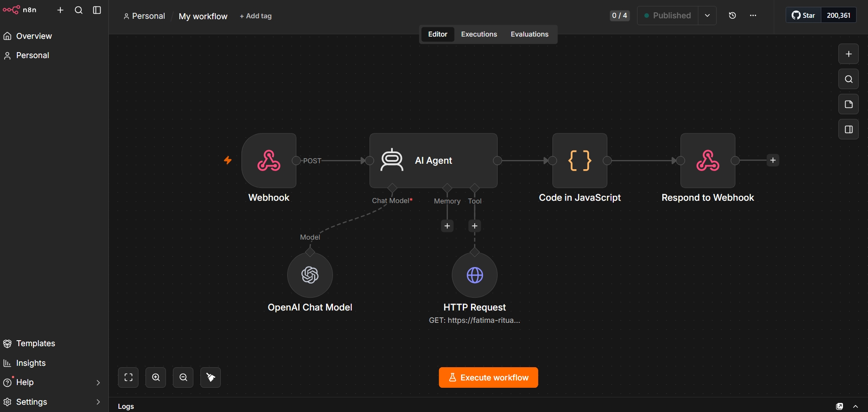Viewport: 868px width, 412px height.
Task: Zoom out on the canvas
Action: click(183, 377)
